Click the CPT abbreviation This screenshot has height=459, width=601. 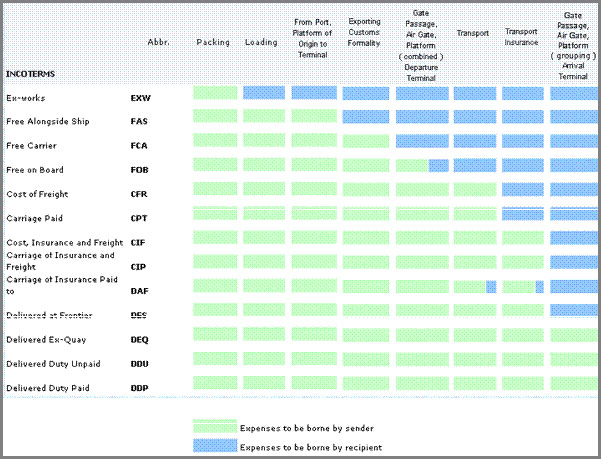[141, 218]
